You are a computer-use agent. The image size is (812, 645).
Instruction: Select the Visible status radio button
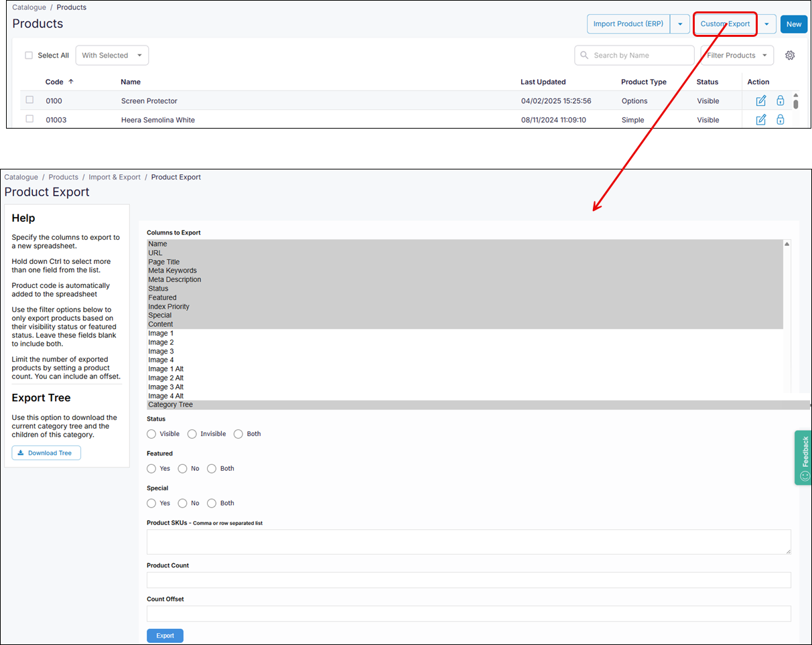151,434
